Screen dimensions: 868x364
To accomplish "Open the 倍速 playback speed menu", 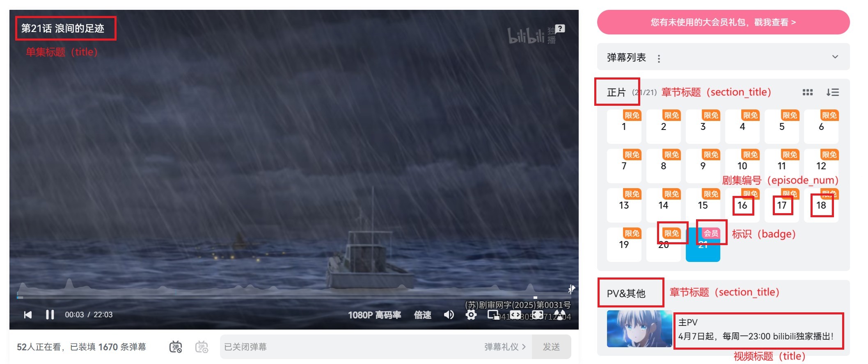I will click(422, 315).
